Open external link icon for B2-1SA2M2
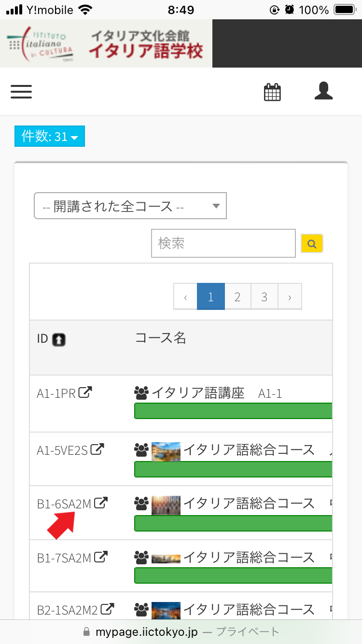This screenshot has width=362, height=644. coord(108,609)
